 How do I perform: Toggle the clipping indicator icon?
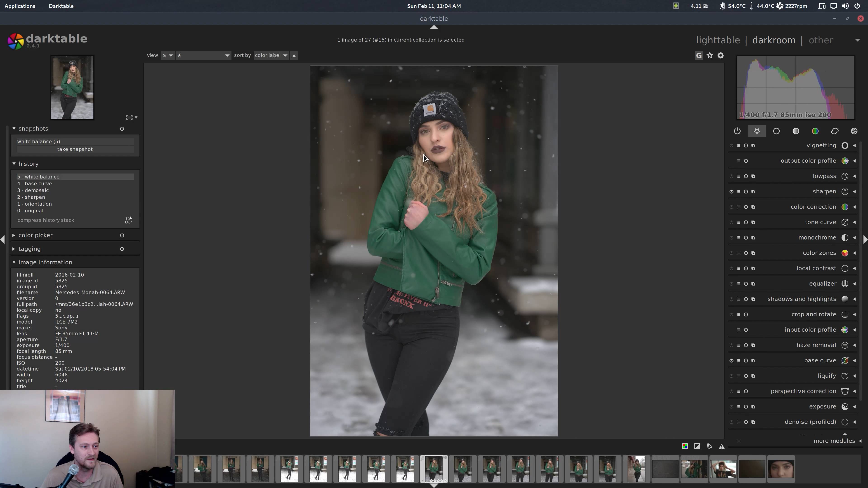(697, 446)
